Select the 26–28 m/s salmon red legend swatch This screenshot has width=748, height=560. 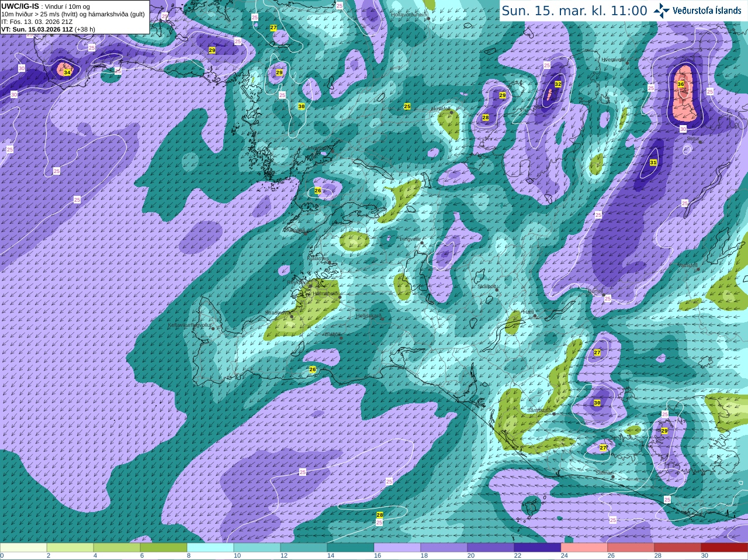pos(631,548)
